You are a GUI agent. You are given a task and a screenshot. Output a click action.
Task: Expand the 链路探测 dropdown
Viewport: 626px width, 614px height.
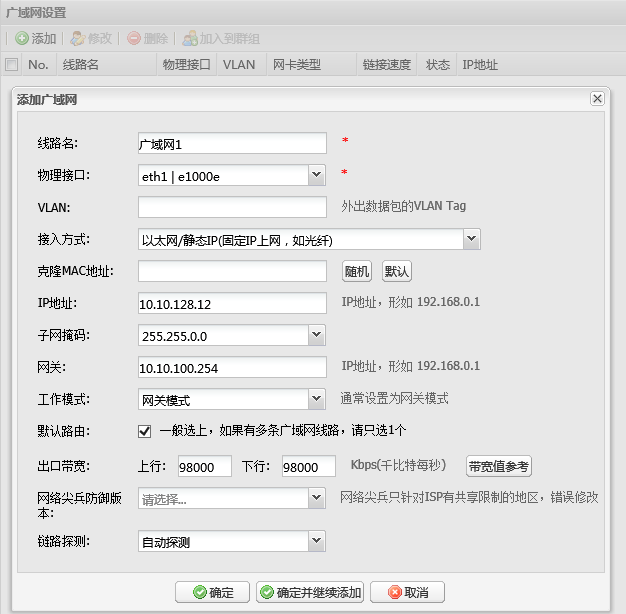pos(316,541)
